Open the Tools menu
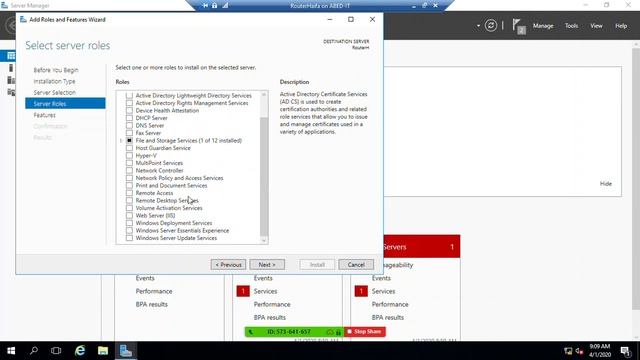The width and height of the screenshot is (640, 360). pos(571,26)
